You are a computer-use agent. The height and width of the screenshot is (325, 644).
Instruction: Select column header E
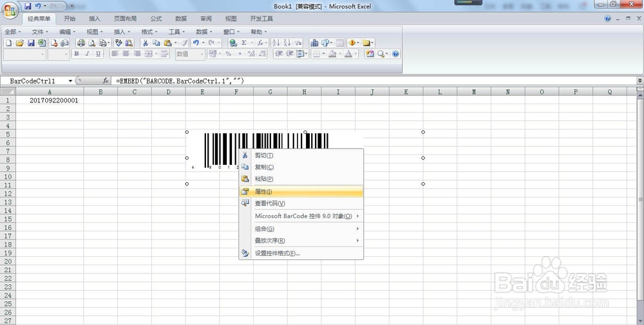202,92
